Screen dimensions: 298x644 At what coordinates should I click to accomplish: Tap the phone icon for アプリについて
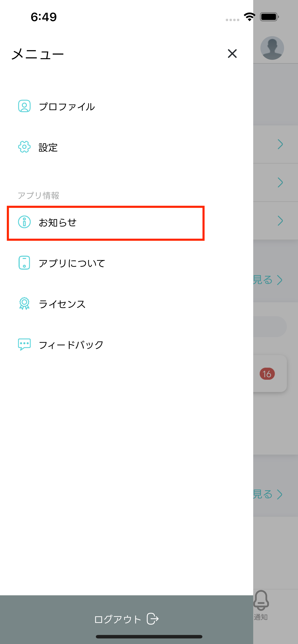pyautogui.click(x=24, y=263)
